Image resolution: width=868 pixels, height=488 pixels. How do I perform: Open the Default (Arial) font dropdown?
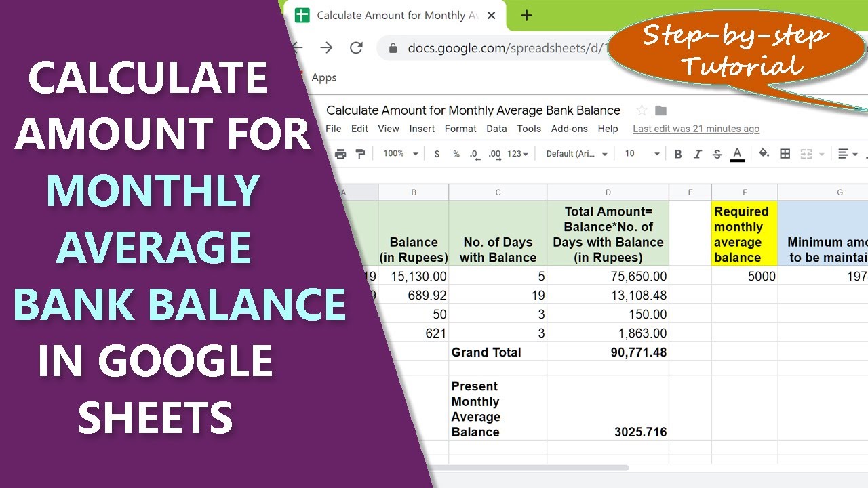576,154
